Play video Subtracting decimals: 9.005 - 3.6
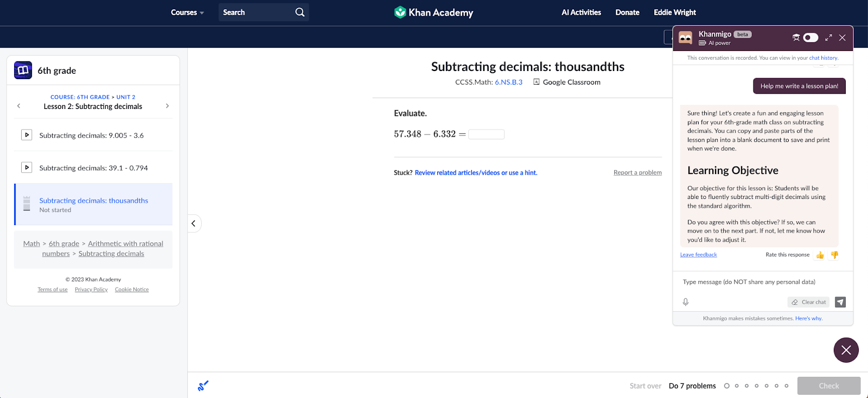 27,135
